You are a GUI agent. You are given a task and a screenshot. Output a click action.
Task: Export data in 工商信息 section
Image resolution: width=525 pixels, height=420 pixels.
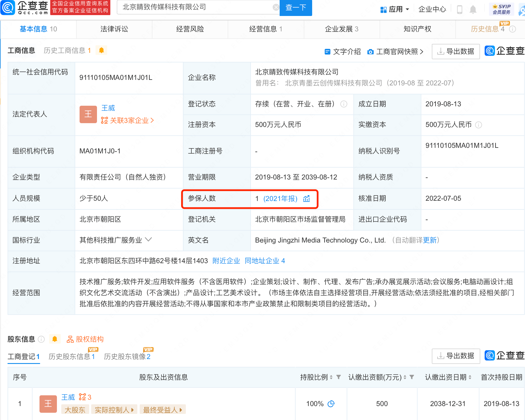[x=456, y=51]
